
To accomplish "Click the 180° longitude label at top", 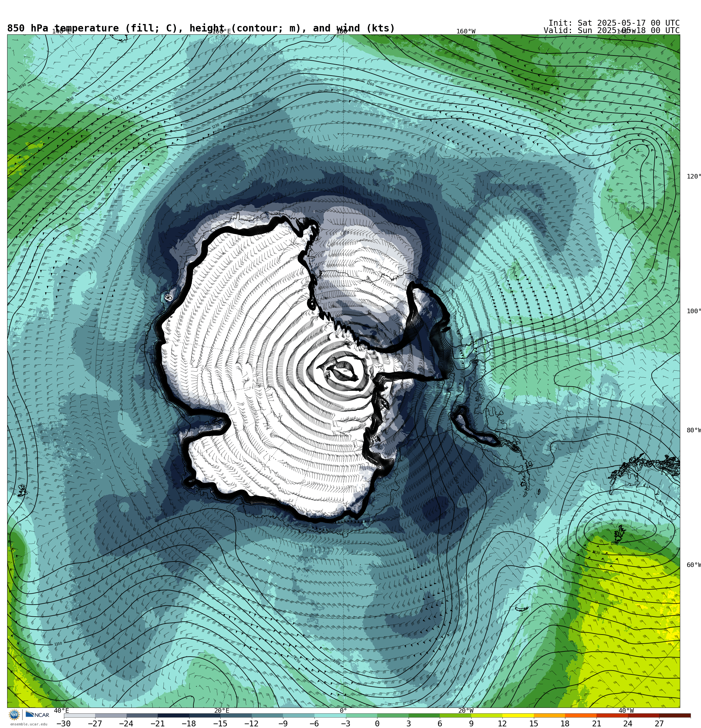I will pyautogui.click(x=341, y=31).
